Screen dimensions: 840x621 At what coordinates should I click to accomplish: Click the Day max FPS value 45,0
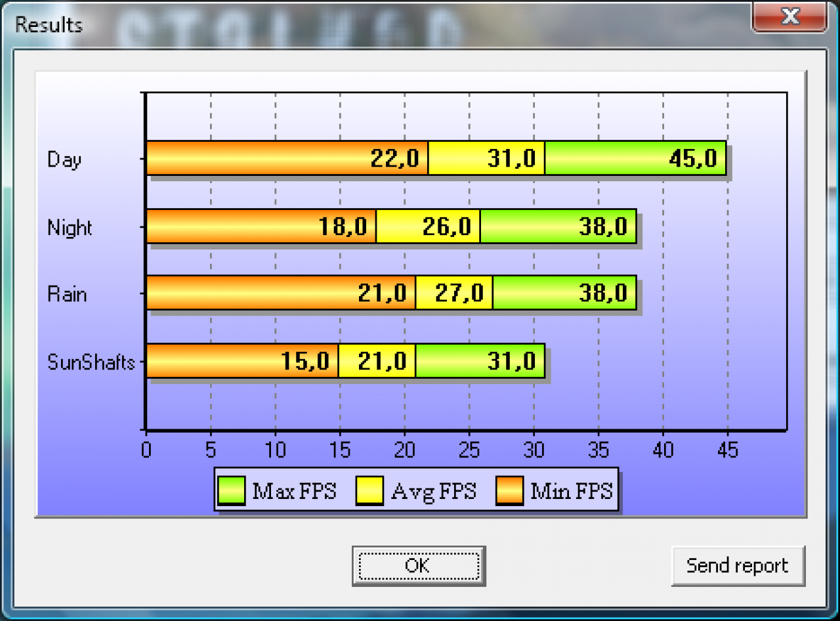coord(693,158)
